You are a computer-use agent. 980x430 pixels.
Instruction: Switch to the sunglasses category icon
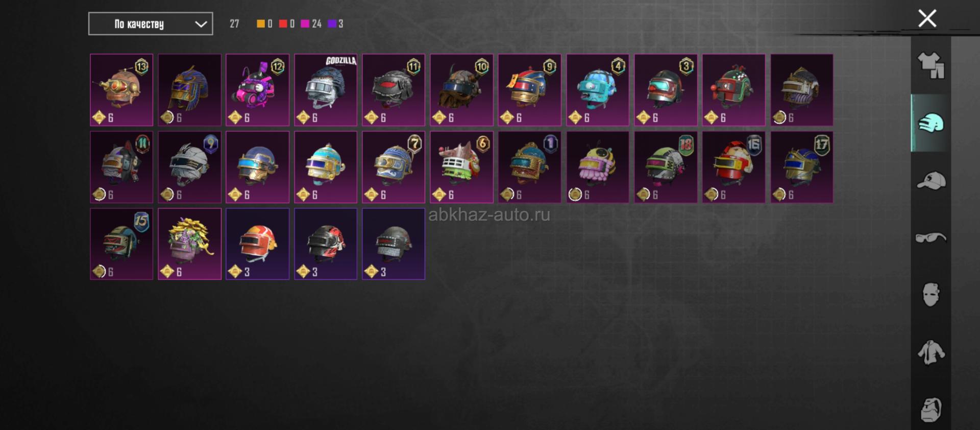coord(931,238)
